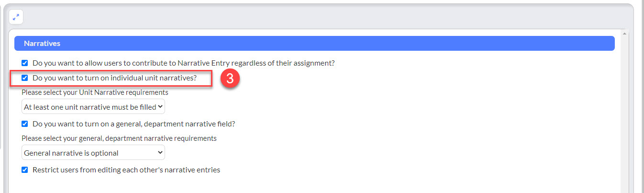Click the inner panel scrollbar up arrow
The image size is (644, 193).
(624, 34)
